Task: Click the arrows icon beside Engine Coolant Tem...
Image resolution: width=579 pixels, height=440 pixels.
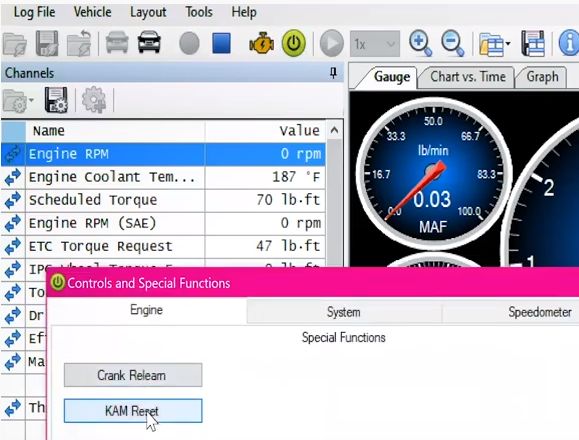Action: pyautogui.click(x=13, y=177)
